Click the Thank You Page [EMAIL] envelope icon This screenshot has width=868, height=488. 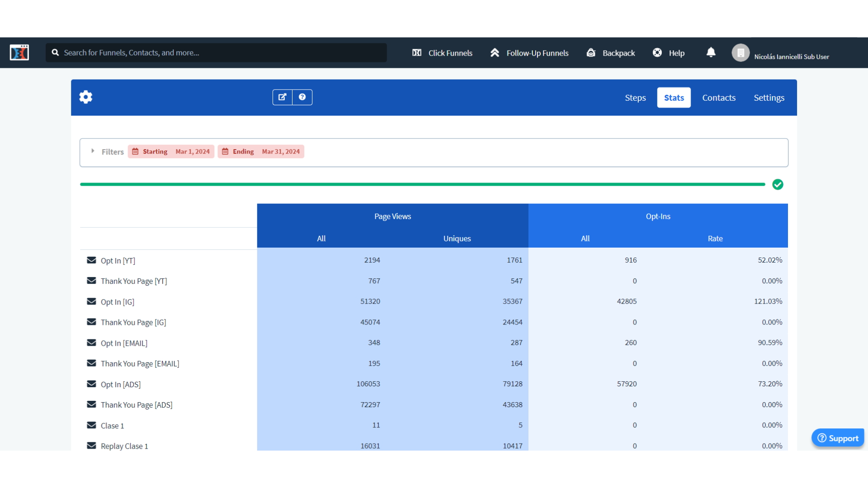91,363
